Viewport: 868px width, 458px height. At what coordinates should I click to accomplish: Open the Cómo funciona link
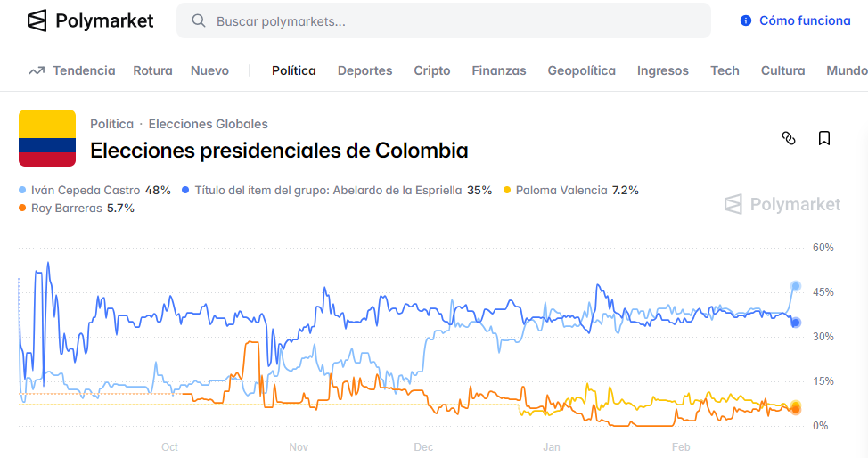tap(804, 20)
